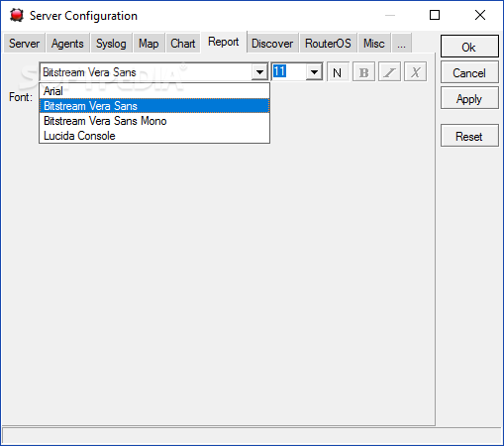Select the Report tab

[x=224, y=42]
